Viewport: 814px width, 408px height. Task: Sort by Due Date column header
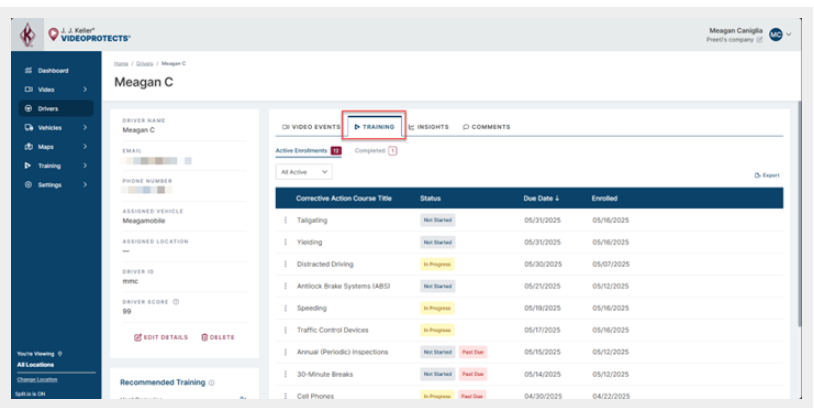[x=541, y=198]
